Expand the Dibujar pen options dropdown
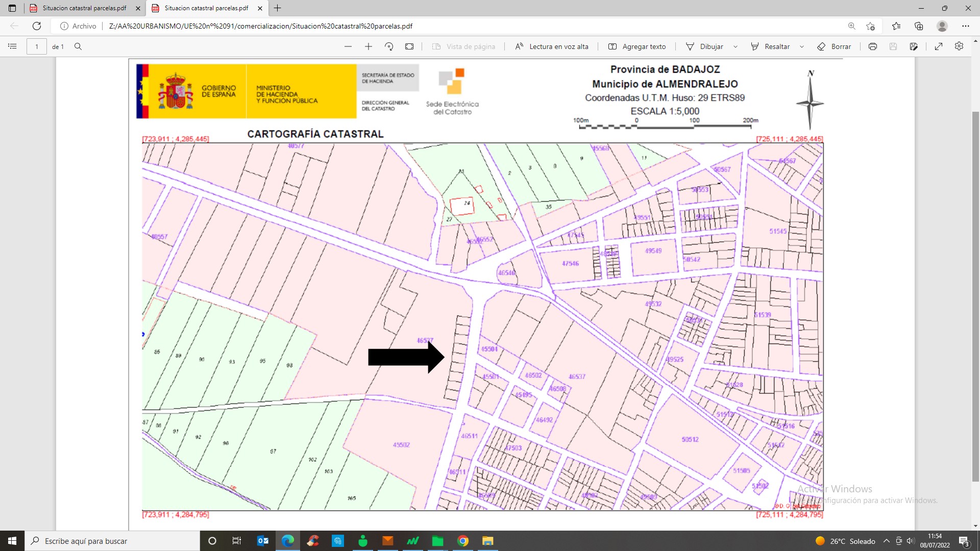 736,46
